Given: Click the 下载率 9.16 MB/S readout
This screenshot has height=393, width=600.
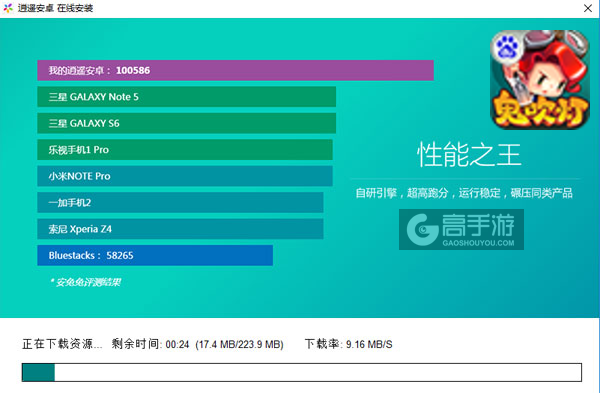Looking at the screenshot, I should 348,344.
